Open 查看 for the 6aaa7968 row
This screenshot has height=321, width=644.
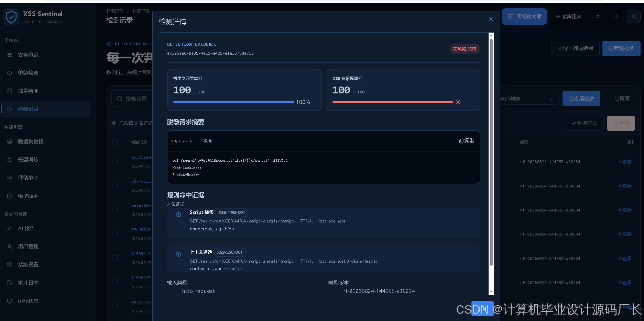click(x=624, y=210)
